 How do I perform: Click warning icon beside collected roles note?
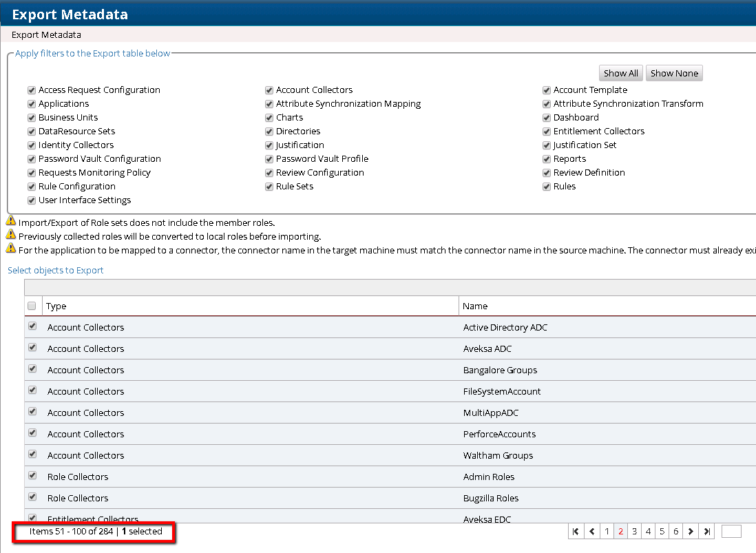click(11, 236)
